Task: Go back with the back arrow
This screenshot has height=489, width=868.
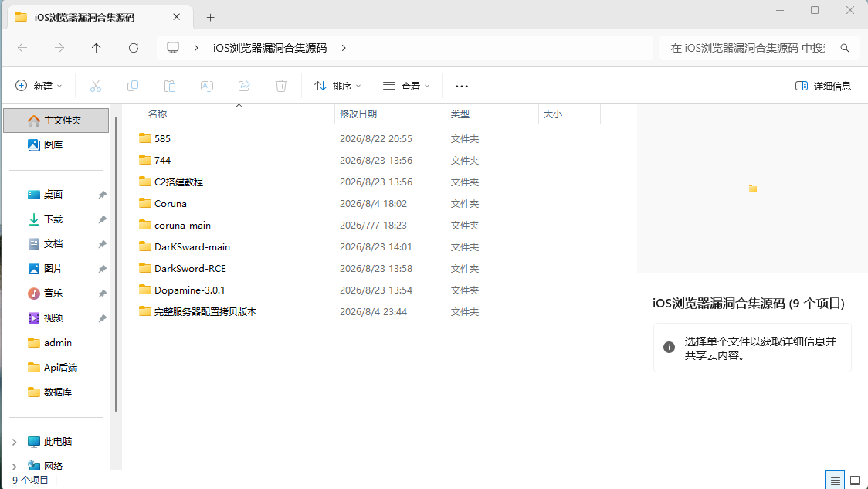Action: click(x=22, y=48)
